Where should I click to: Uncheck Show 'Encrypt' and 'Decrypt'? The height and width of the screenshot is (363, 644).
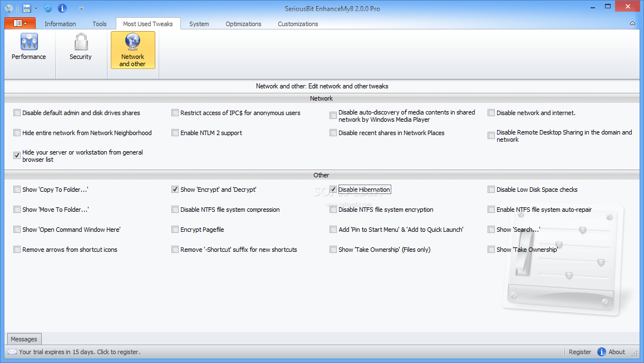[175, 190]
